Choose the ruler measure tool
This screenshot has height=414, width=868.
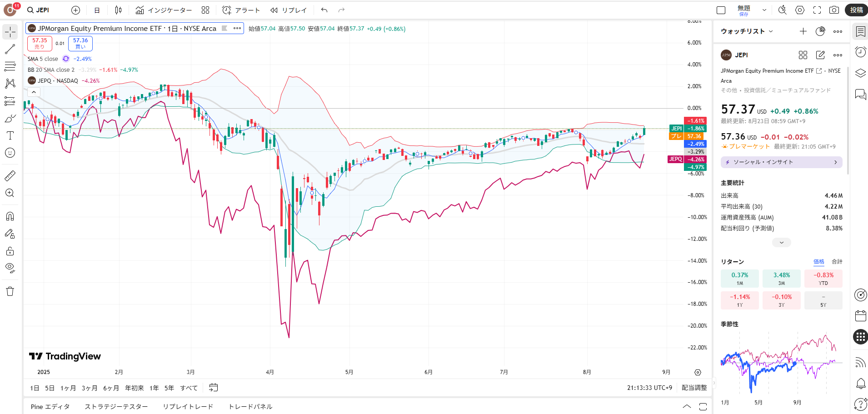(x=10, y=175)
